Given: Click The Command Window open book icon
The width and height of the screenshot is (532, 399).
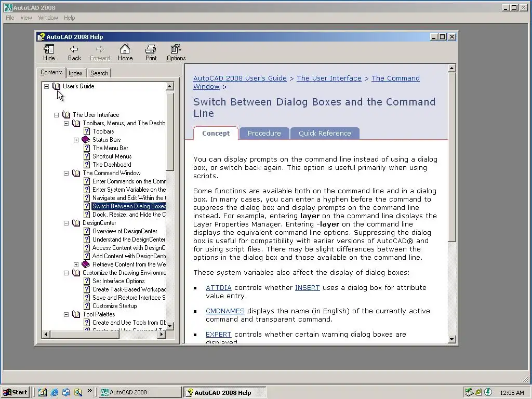Looking at the screenshot, I should pos(76,173).
